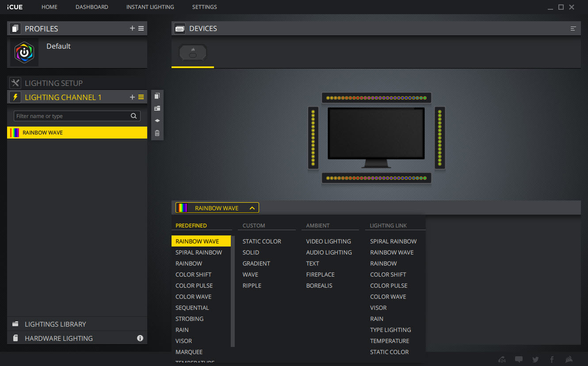The height and width of the screenshot is (366, 588).
Task: Expand the Rainbow Wave lighting type dropdown
Action: point(217,208)
